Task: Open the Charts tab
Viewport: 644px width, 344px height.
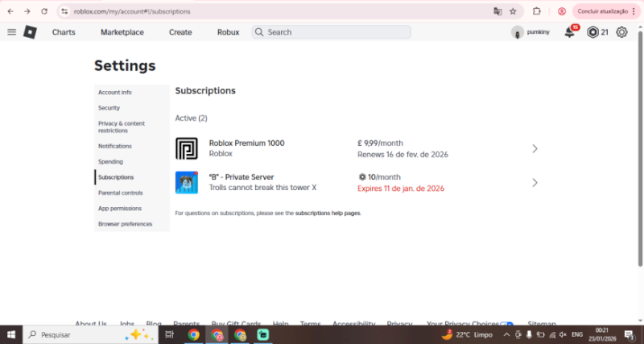Action: coord(64,32)
